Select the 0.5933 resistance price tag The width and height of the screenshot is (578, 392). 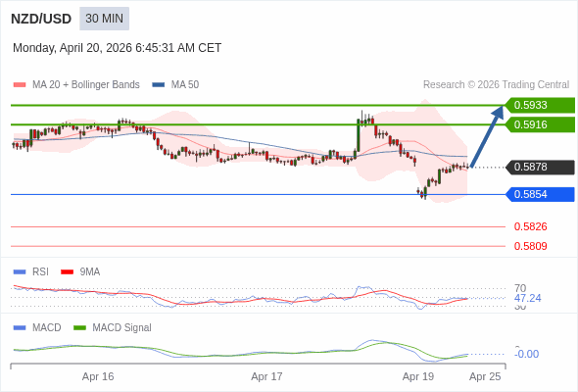tap(540, 105)
